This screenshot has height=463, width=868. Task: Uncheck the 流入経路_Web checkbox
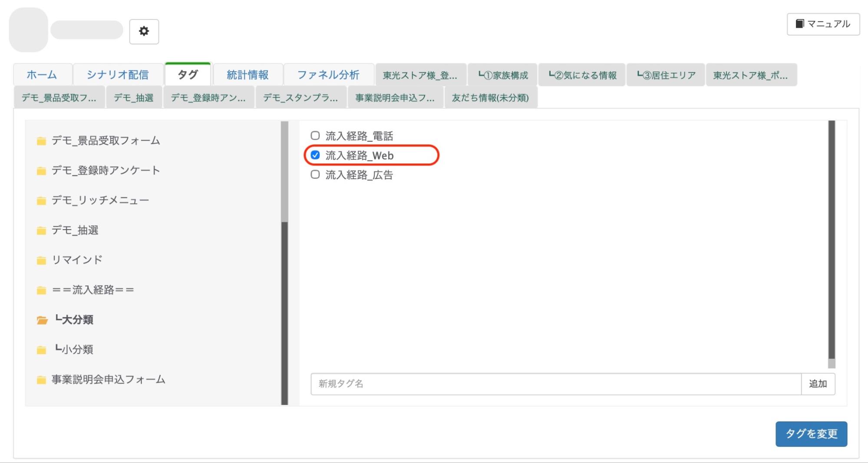315,155
